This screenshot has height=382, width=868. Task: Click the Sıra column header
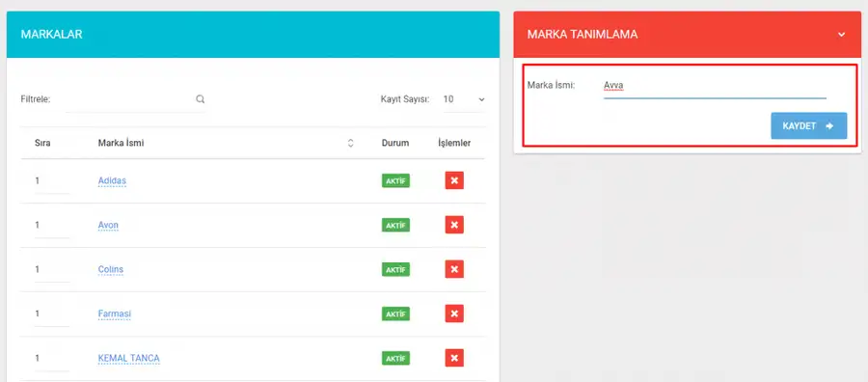[x=42, y=143]
